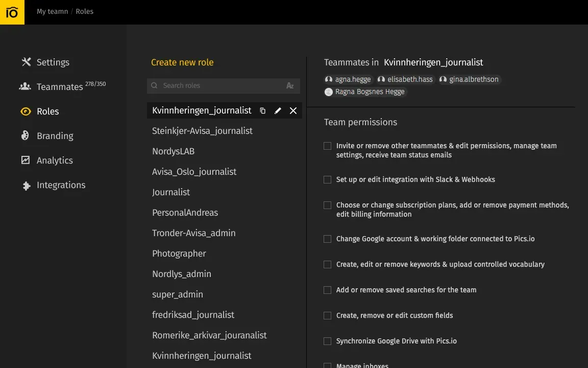The height and width of the screenshot is (368, 588).
Task: Check the Manage inboxes permission
Action: click(327, 365)
